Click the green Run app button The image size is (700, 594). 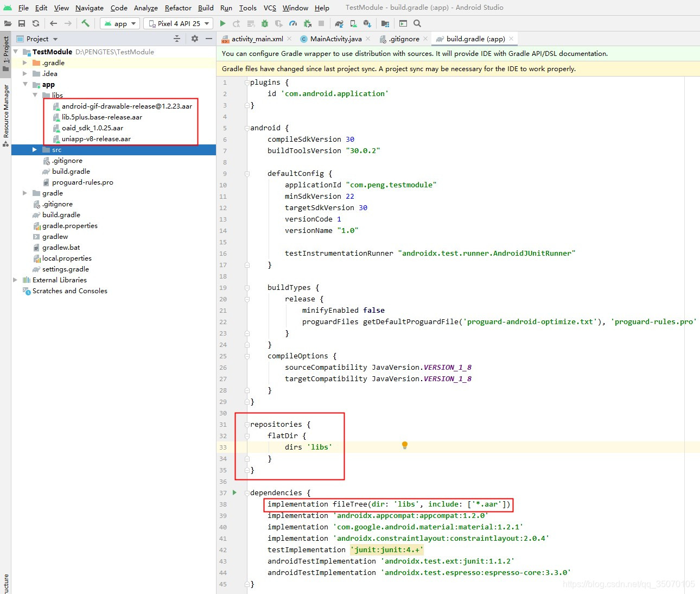point(222,23)
